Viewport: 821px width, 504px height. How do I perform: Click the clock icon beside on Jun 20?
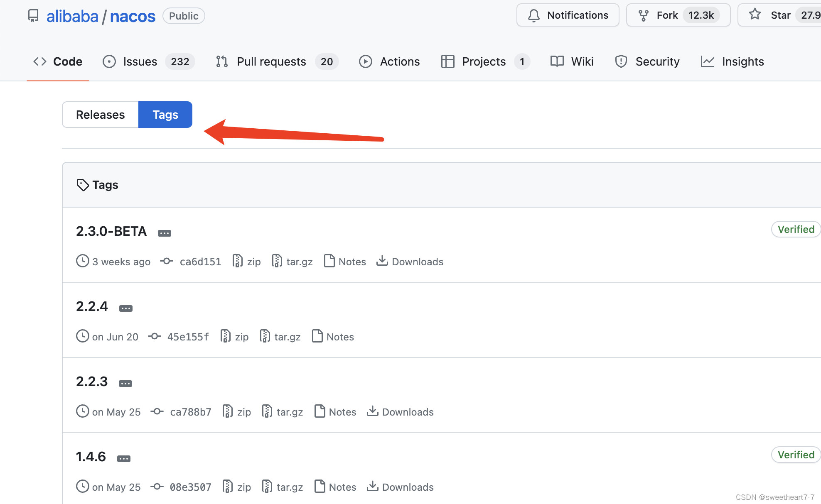click(83, 336)
